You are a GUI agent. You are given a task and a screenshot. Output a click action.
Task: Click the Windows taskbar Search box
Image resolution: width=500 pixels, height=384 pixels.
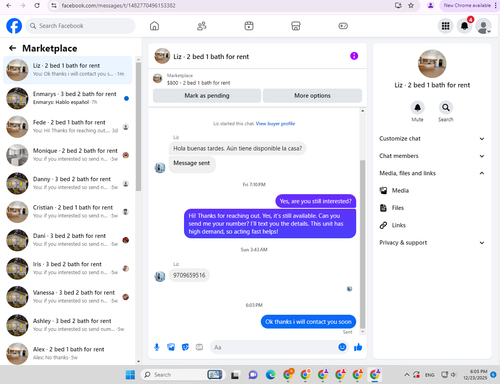(183, 375)
